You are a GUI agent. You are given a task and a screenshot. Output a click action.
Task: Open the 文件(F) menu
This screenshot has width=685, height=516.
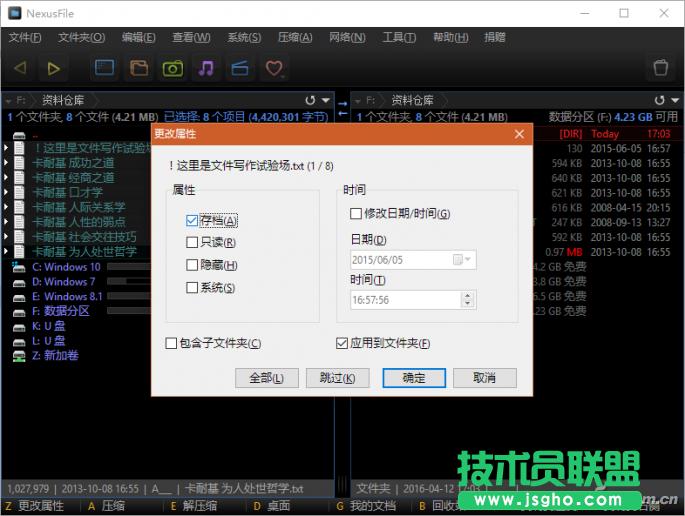coord(25,38)
